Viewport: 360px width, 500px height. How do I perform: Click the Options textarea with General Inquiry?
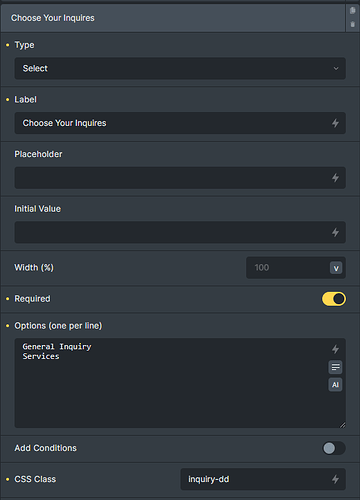click(x=180, y=383)
